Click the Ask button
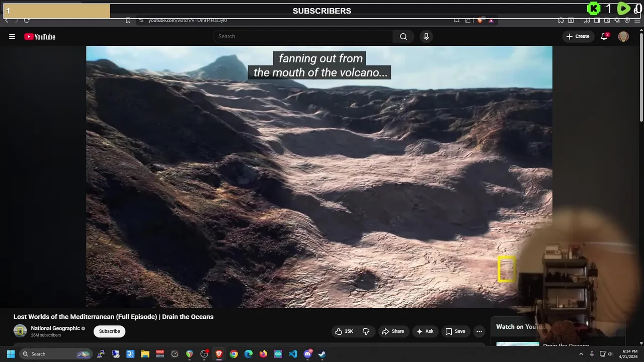The width and height of the screenshot is (644, 362). [425, 331]
